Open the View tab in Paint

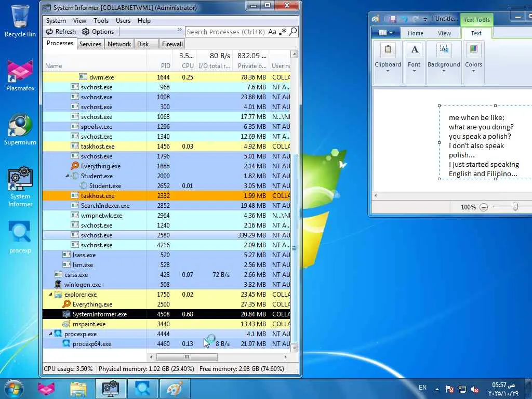[x=444, y=33]
